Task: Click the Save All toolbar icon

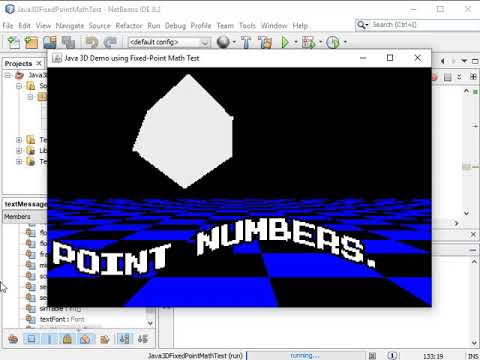Action: (x=68, y=42)
